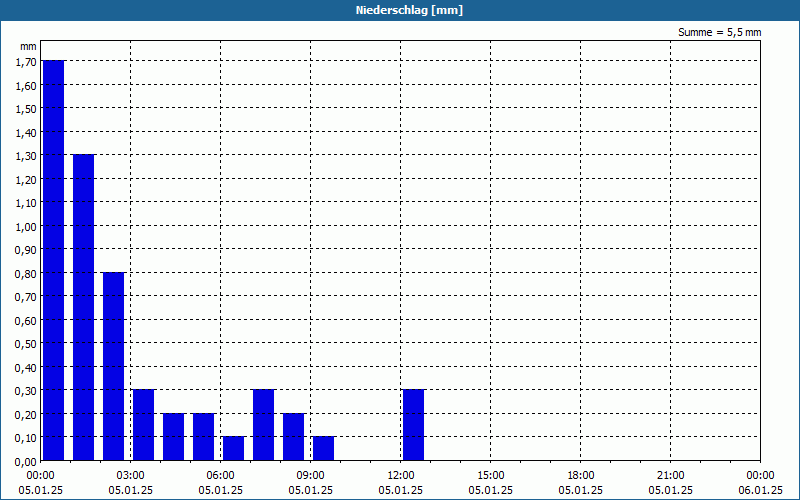Click the 0,10 y-axis label
Image resolution: width=800 pixels, height=500 pixels.
[27, 438]
